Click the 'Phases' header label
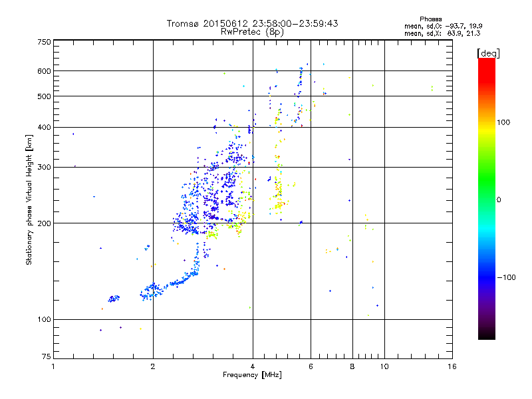Screen dimensions: 532x399 [430, 19]
